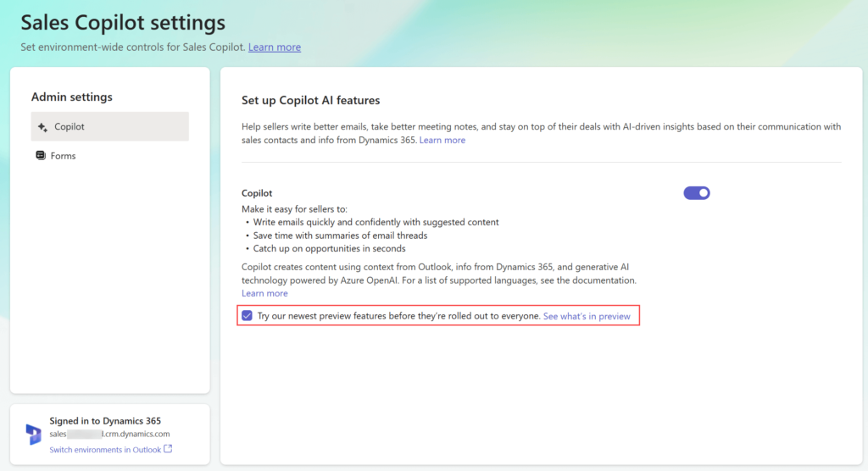Turn off the Copilot toggle switch

coord(696,193)
